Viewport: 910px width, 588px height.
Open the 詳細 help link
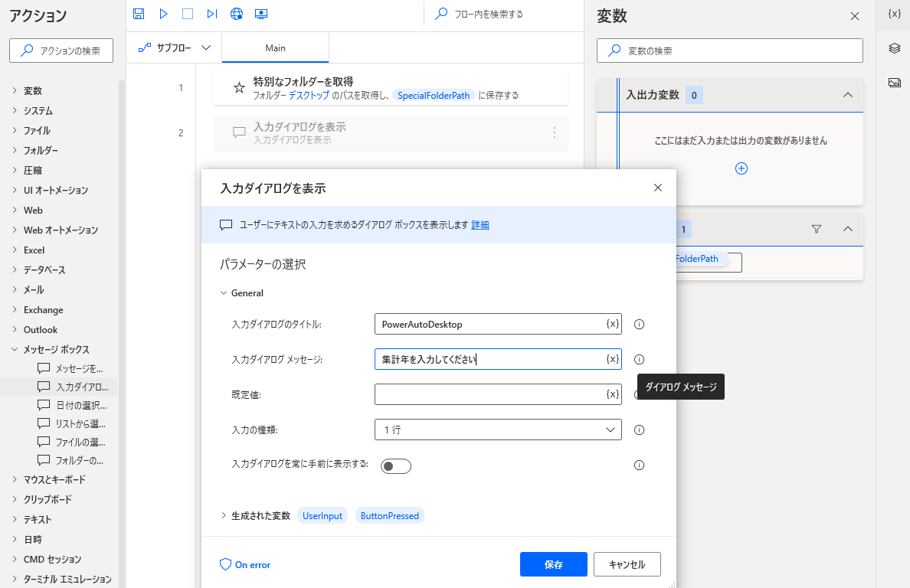coord(480,225)
